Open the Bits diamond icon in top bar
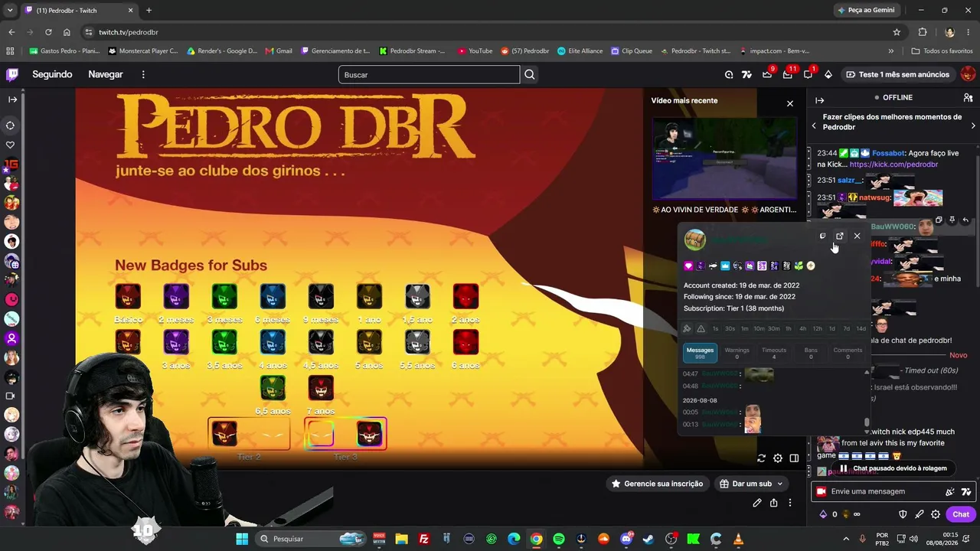The image size is (980, 551). 828,74
